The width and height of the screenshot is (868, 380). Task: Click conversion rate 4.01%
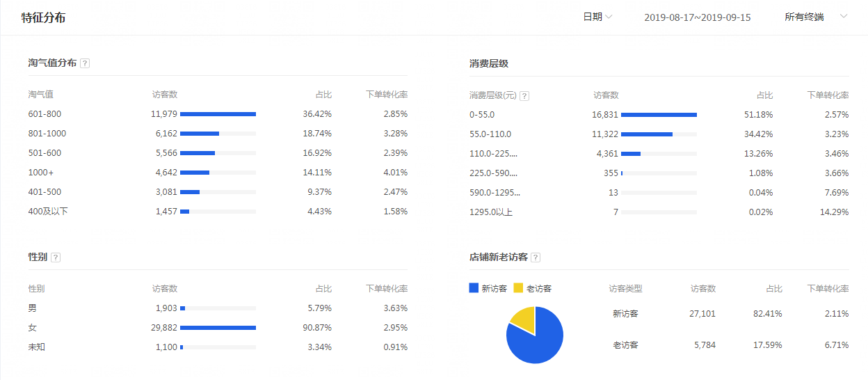click(x=396, y=173)
